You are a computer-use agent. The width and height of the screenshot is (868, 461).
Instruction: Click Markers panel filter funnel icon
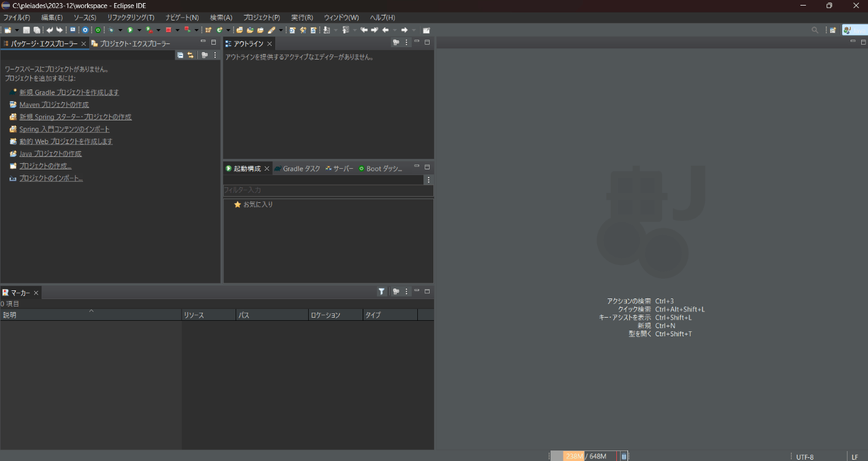pyautogui.click(x=382, y=292)
